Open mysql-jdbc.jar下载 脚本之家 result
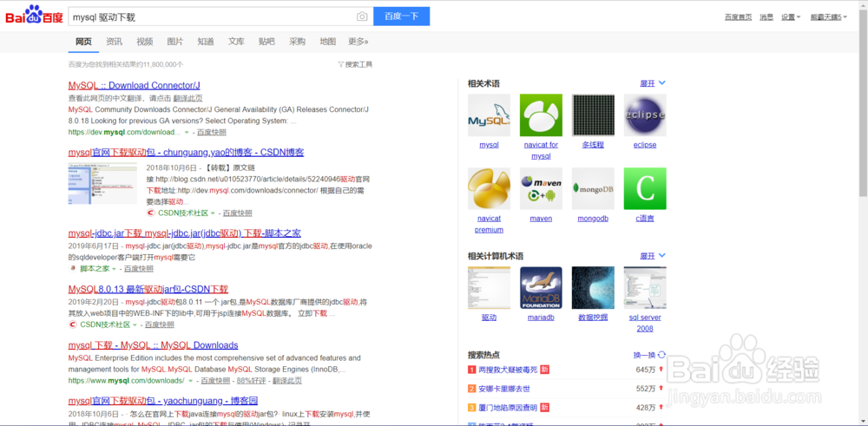This screenshot has width=868, height=426. (184, 233)
